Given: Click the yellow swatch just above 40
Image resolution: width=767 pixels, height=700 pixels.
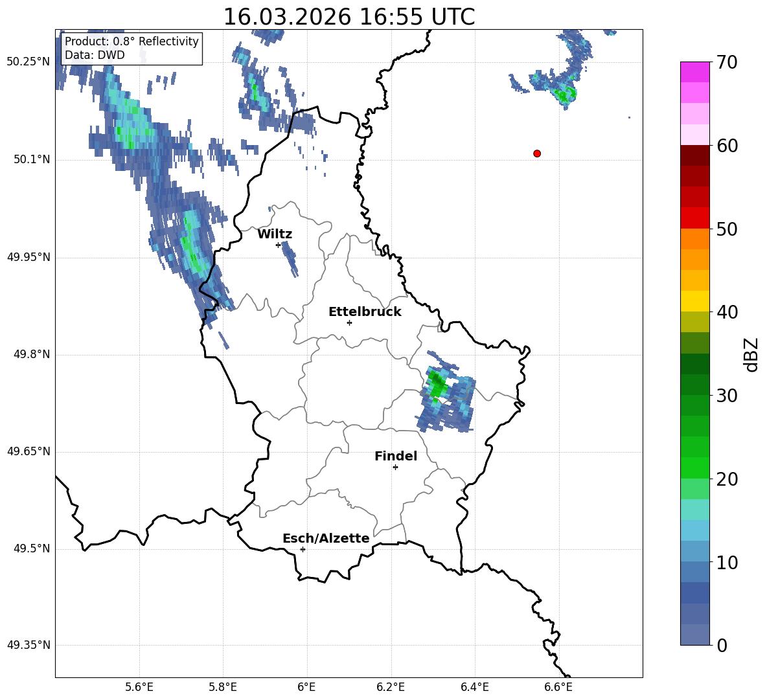Looking at the screenshot, I should [695, 301].
